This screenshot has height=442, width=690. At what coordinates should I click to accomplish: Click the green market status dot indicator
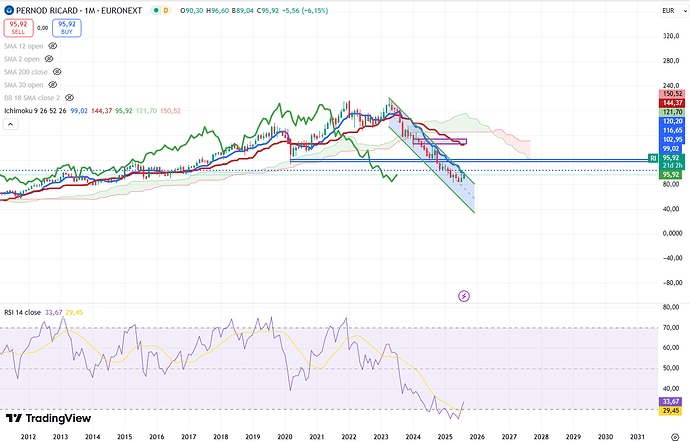click(154, 9)
